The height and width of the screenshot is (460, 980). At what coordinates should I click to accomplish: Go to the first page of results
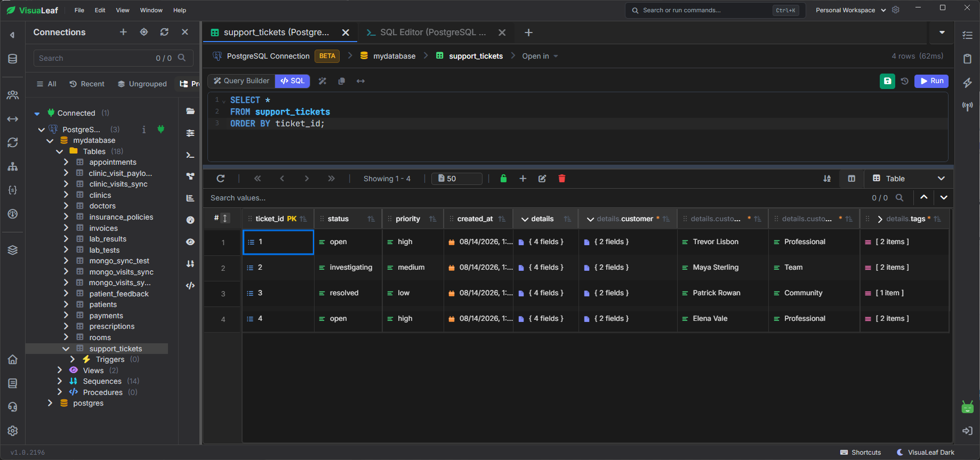(258, 179)
